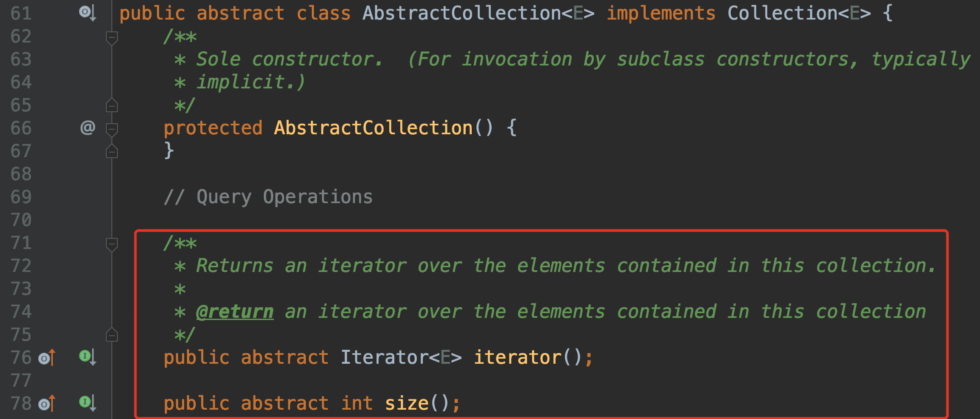The width and height of the screenshot is (980, 419).
Task: Click the fold end marker on line 67
Action: point(112,151)
